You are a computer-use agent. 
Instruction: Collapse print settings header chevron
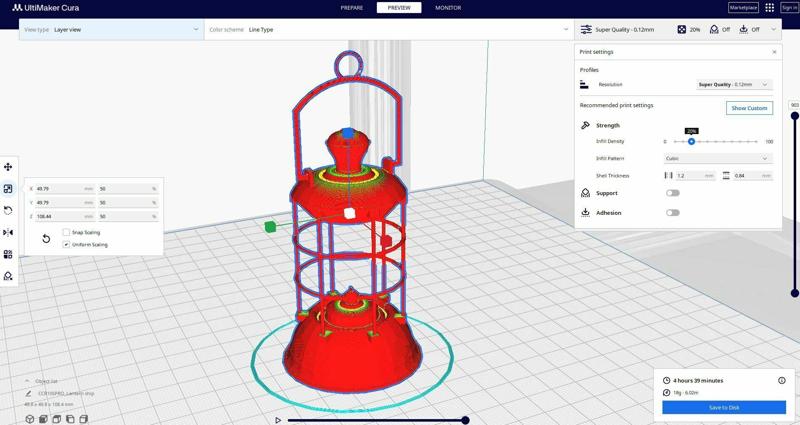tap(773, 30)
